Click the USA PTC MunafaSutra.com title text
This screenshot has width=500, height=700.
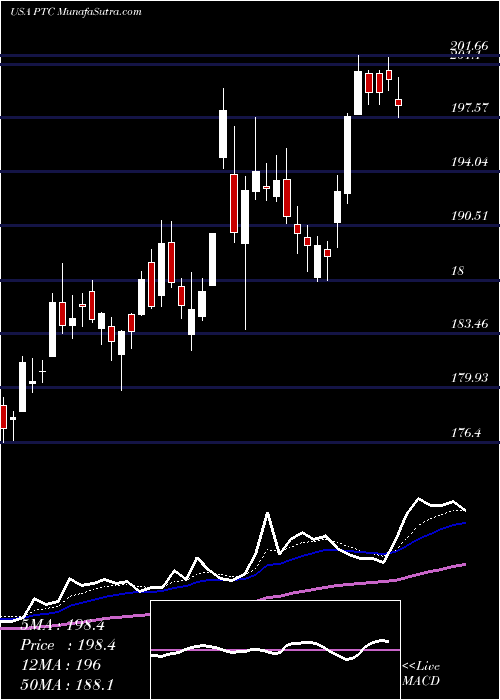click(75, 11)
